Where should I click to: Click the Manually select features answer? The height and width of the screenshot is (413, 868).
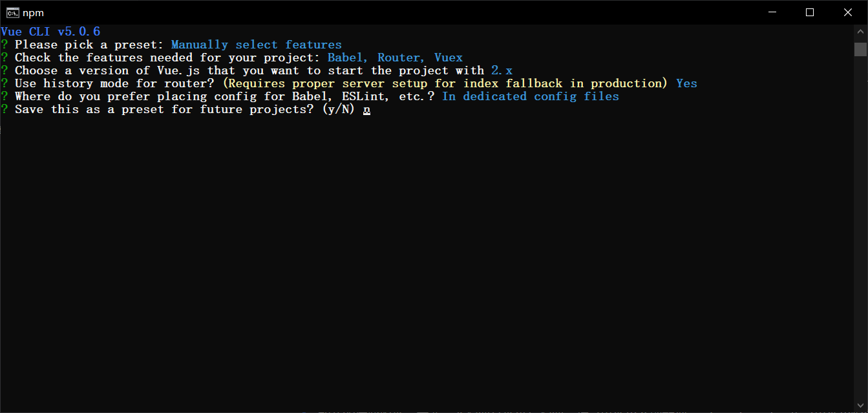[x=257, y=44]
